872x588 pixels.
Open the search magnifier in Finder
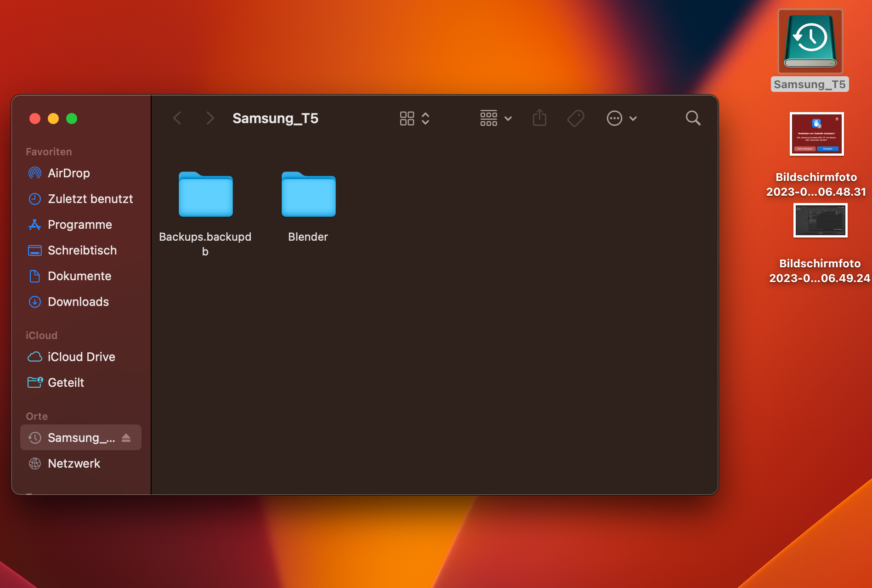click(x=693, y=118)
